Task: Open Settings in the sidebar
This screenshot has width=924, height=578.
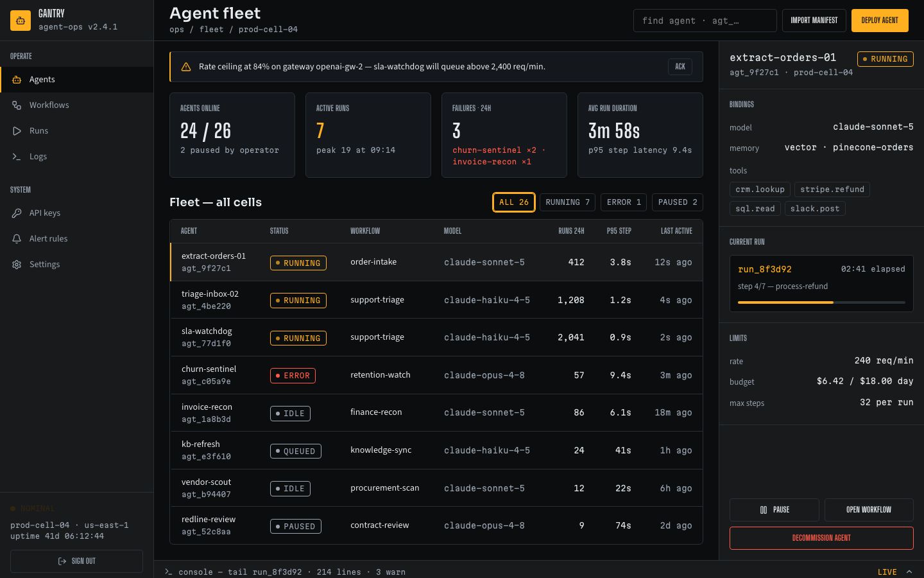Action: pos(76,265)
